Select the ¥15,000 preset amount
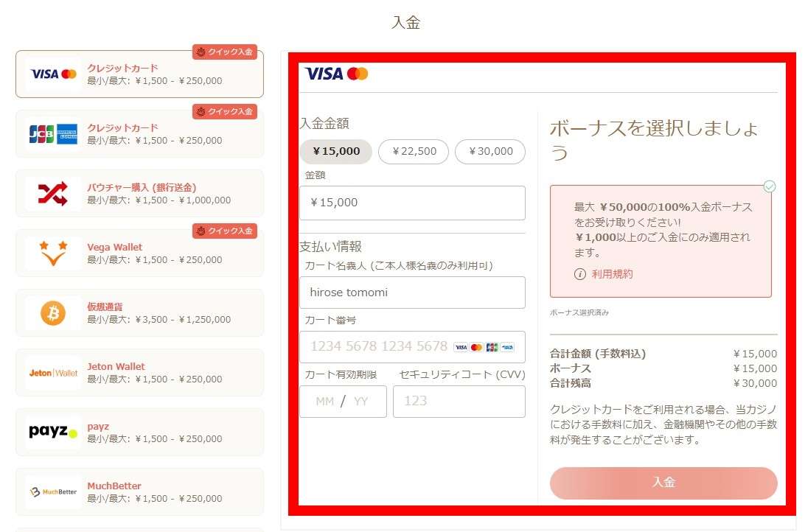The width and height of the screenshot is (805, 532). point(335,151)
